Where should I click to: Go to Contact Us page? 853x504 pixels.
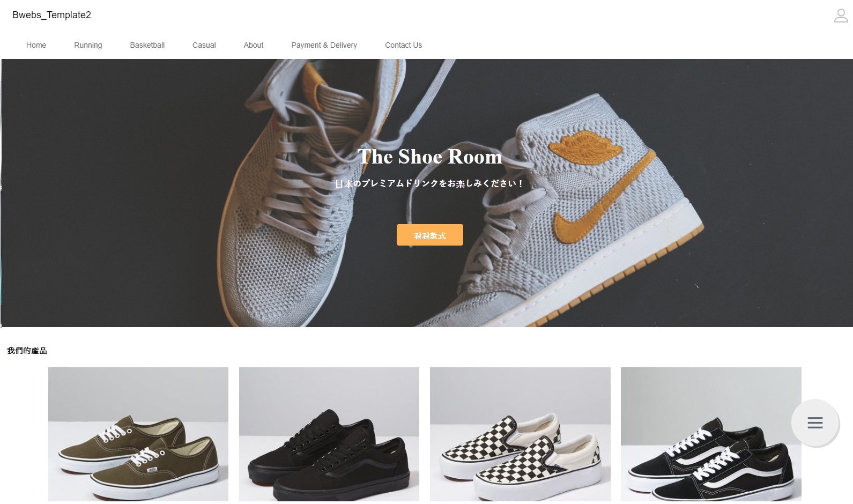pyautogui.click(x=403, y=45)
